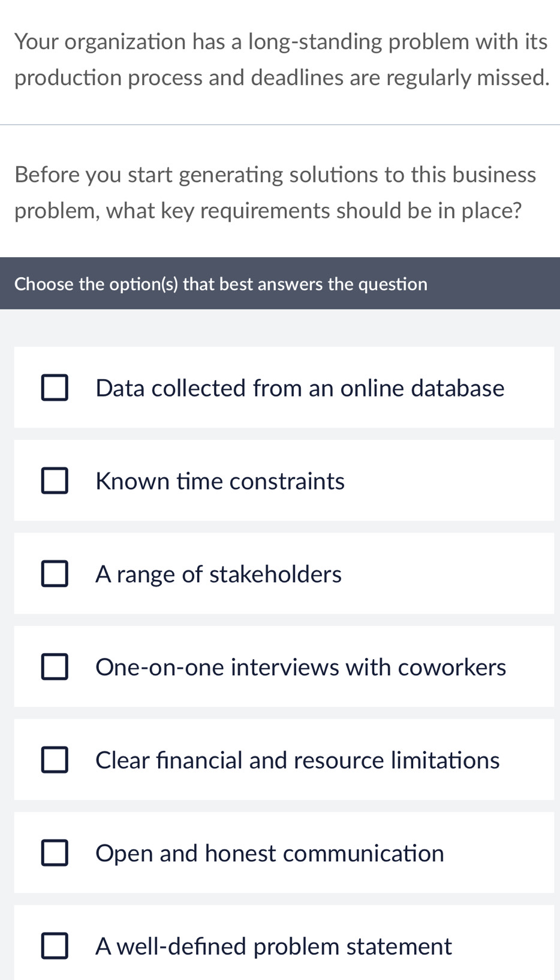
Task: Mark the 'Clear financial and resource limitations' checkbox
Action: click(55, 760)
